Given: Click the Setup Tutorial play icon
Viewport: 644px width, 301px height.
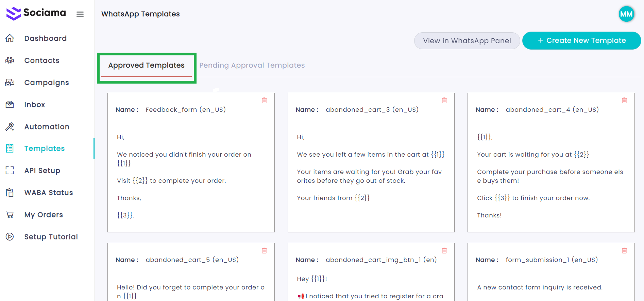Looking at the screenshot, I should point(10,237).
